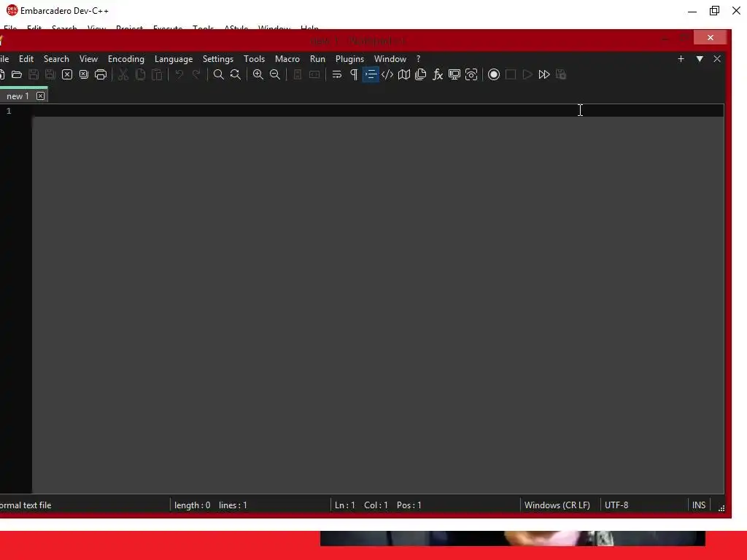Open the Edit menu in Notepad++
747x560 pixels.
[x=26, y=59]
